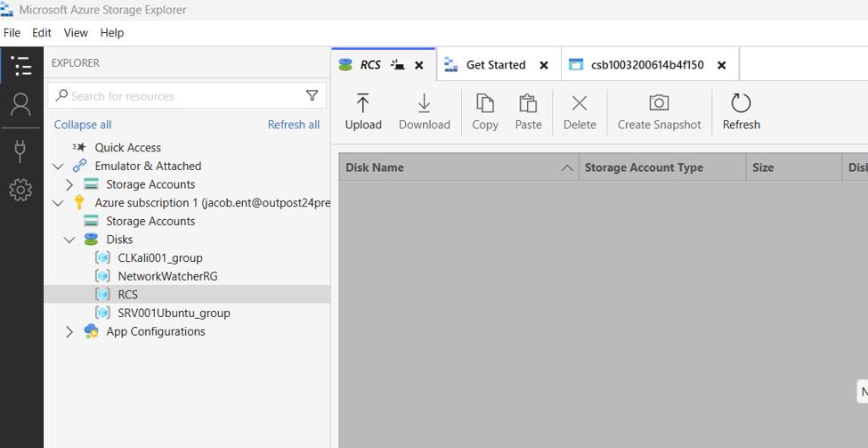
Task: Select Storage Accounts under Azure subscription 1
Action: point(150,221)
